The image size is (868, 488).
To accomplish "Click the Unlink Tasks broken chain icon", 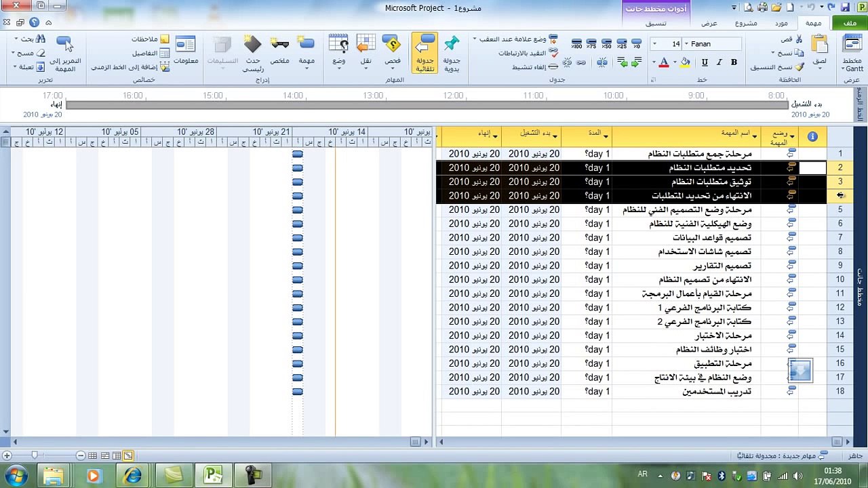I will coord(568,62).
